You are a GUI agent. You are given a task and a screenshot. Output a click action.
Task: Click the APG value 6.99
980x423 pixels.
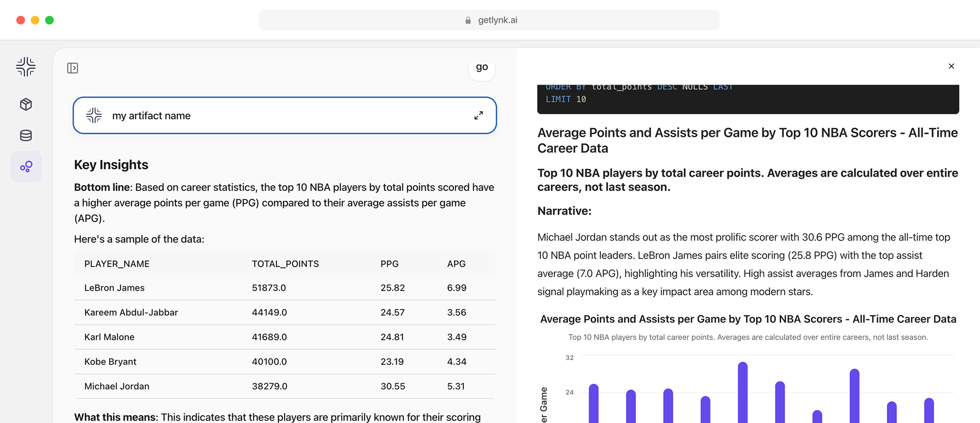pos(457,288)
